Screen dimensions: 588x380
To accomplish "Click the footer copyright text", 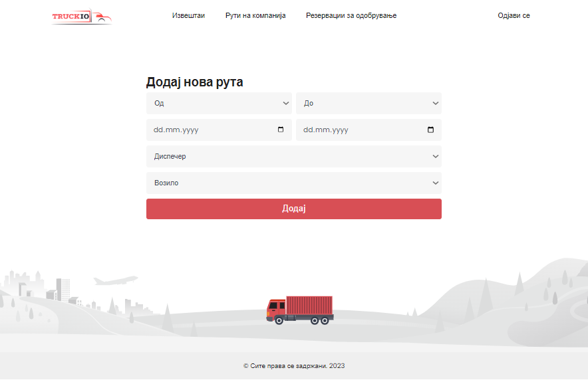I will click(x=294, y=365).
